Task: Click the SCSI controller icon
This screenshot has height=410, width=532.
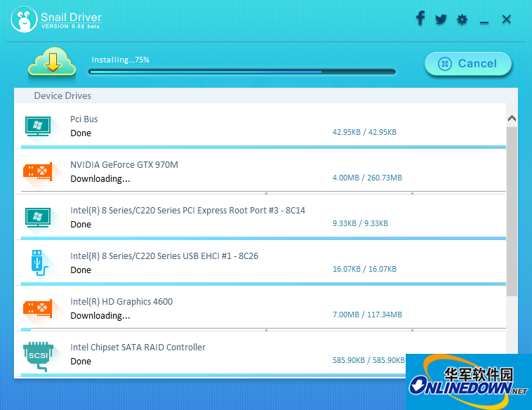Action: pos(39,357)
